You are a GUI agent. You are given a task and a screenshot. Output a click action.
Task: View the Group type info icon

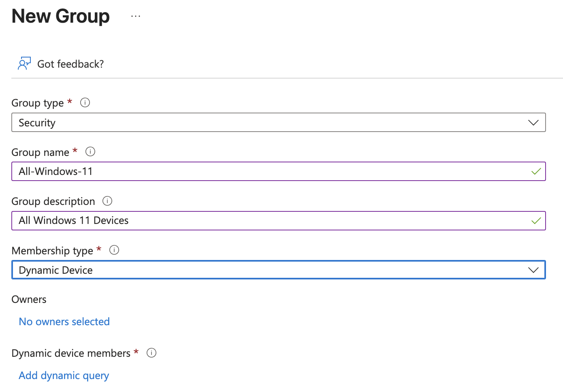[x=85, y=102]
